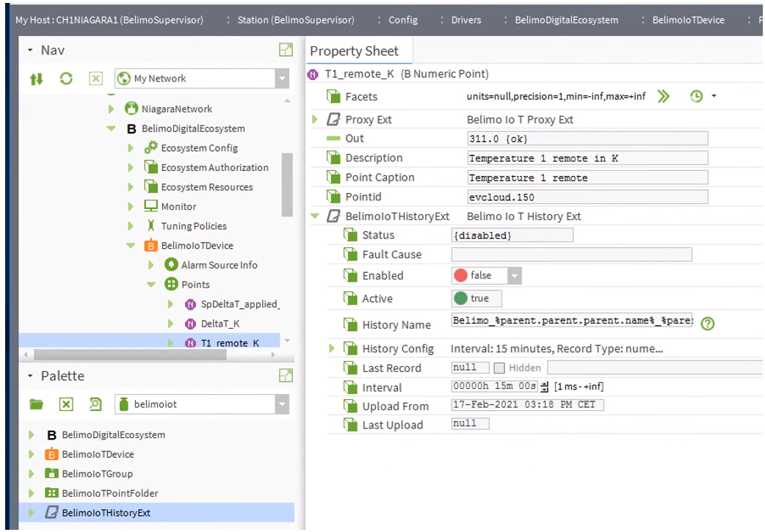The width and height of the screenshot is (765, 532).
Task: Collapse the Nav sidebar section arrow
Action: [30, 50]
